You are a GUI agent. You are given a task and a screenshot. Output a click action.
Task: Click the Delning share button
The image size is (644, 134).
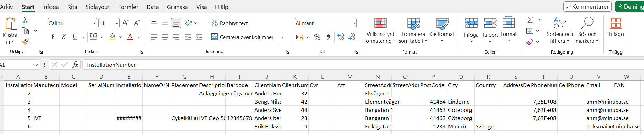point(630,7)
